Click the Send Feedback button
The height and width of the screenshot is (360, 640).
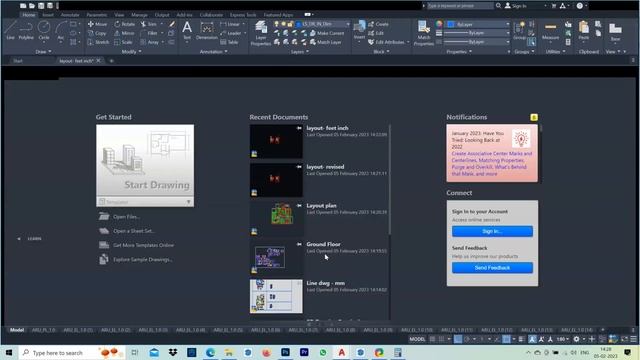point(492,267)
